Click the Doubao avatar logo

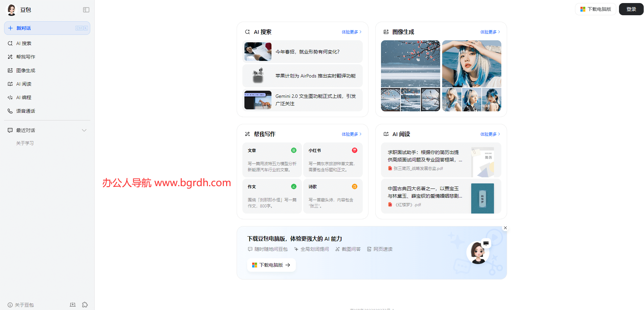point(12,10)
